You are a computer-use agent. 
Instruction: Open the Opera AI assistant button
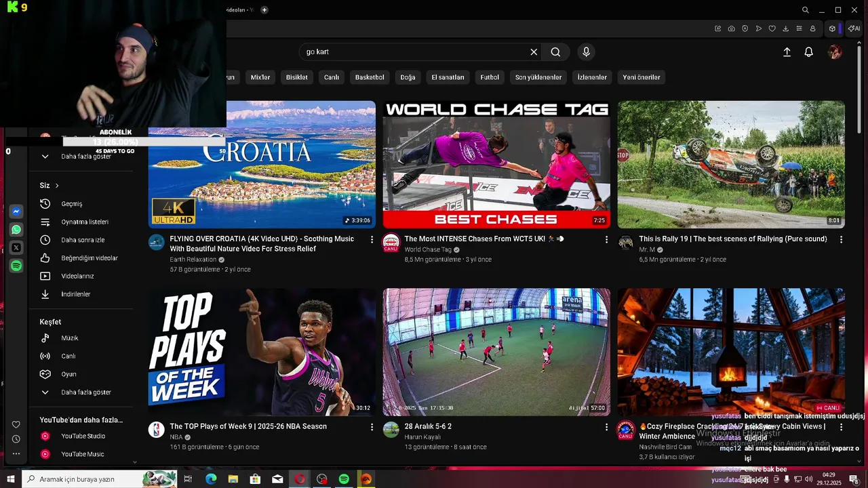pyautogui.click(x=854, y=28)
